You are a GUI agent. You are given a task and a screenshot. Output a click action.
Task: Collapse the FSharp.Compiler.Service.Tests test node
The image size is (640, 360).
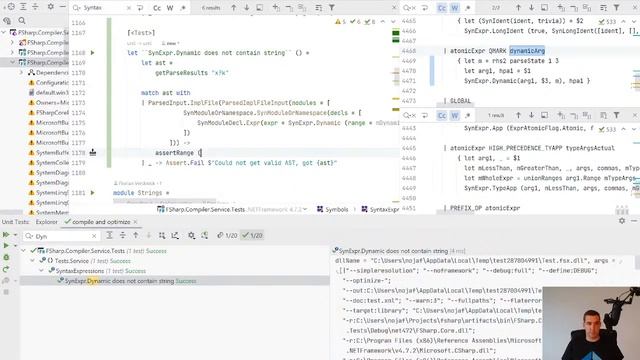(x=24, y=251)
